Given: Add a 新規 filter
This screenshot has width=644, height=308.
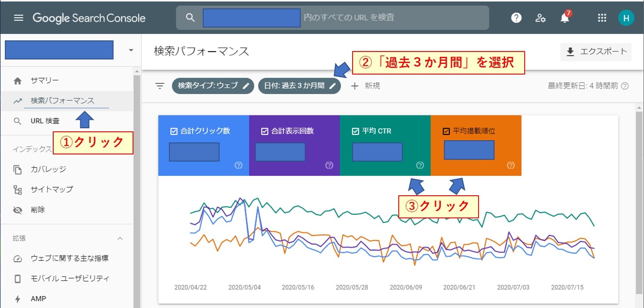Looking at the screenshot, I should [365, 86].
